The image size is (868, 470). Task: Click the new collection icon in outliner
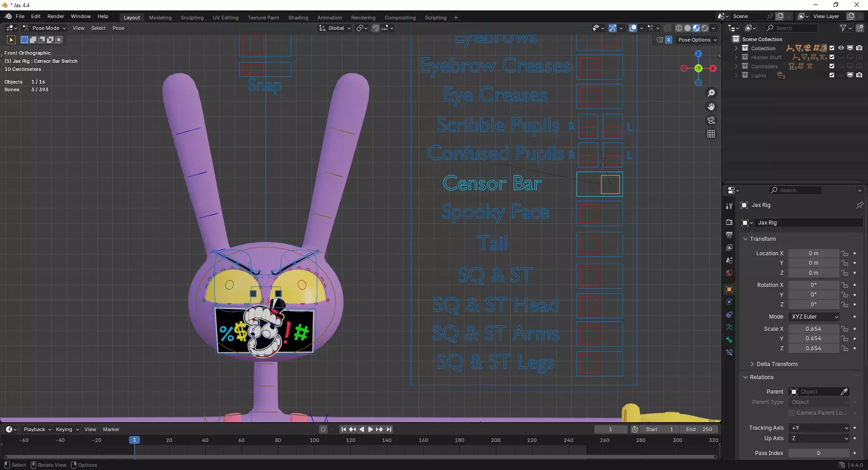pos(859,28)
